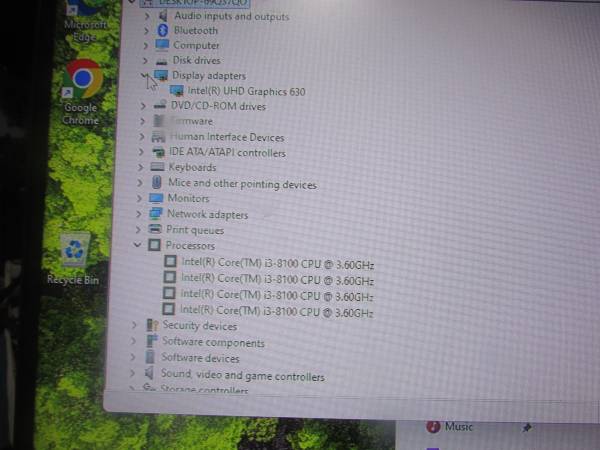Screen dimensions: 600x450
Task: Click the Bluetooth category icon
Action: click(163, 30)
